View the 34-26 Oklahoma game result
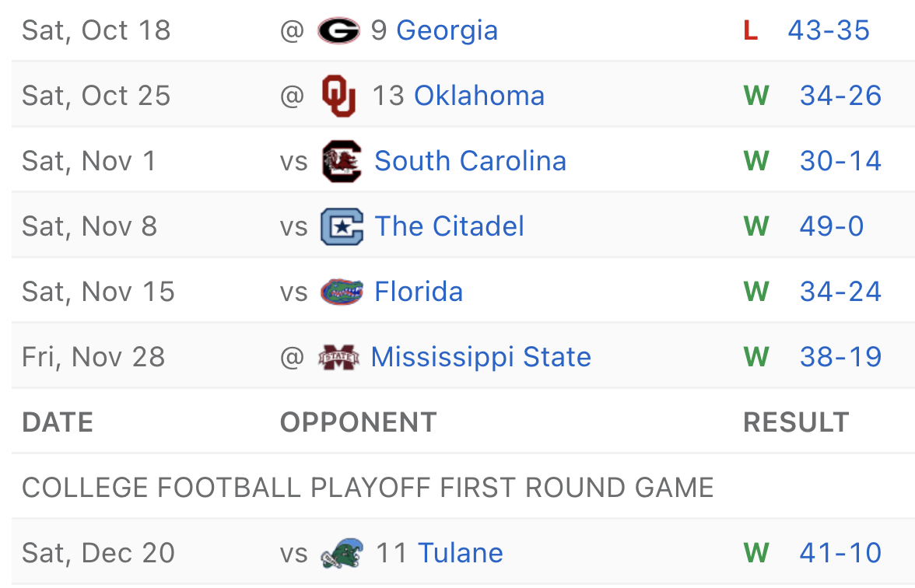The width and height of the screenshot is (915, 588). (840, 96)
